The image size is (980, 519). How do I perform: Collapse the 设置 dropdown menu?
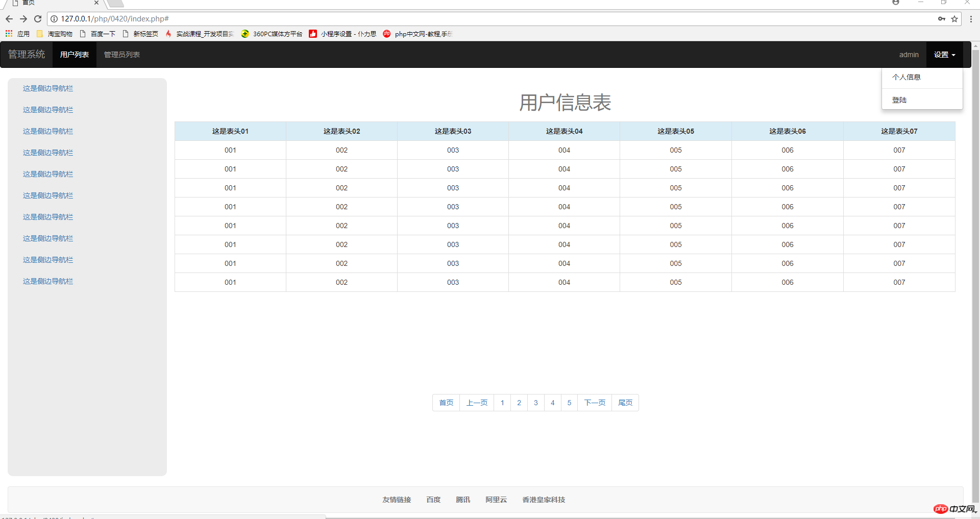[945, 55]
